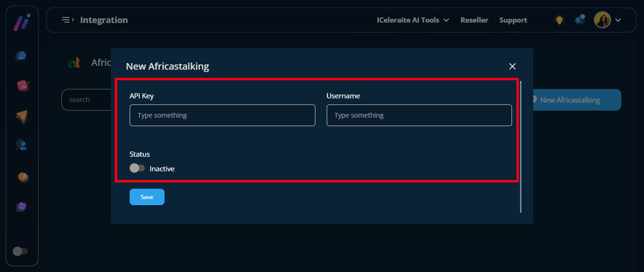This screenshot has width=644, height=272.
Task: Open the blue chat icon in sidebar
Action: pos(21,56)
